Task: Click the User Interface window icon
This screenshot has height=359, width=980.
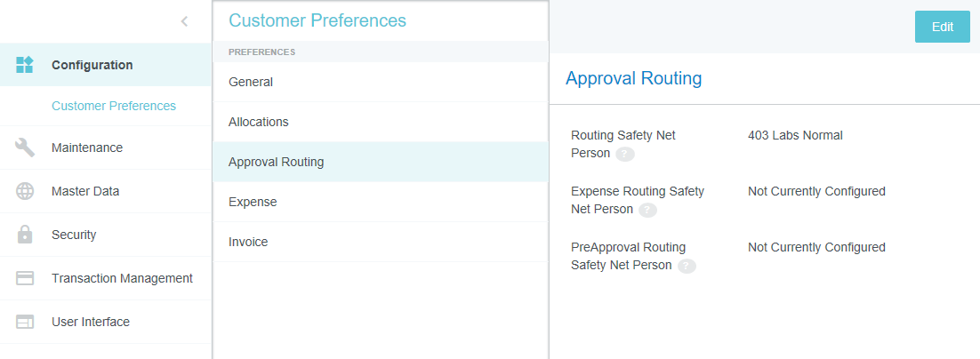Action: (25, 322)
